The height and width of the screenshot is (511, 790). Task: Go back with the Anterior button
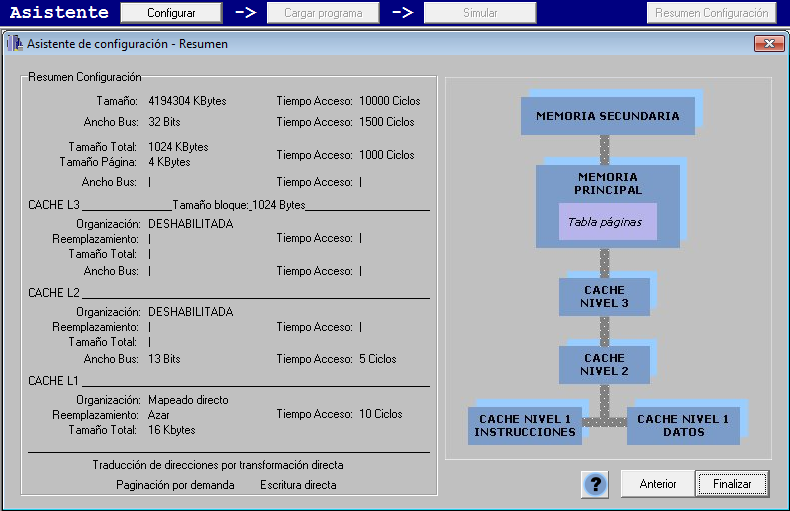[x=657, y=484]
